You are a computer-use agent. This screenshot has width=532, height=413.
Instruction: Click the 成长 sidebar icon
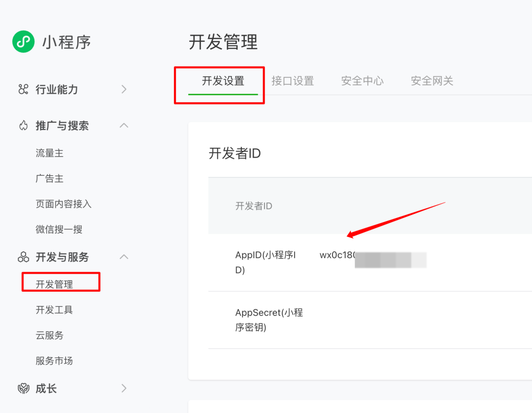tap(24, 388)
